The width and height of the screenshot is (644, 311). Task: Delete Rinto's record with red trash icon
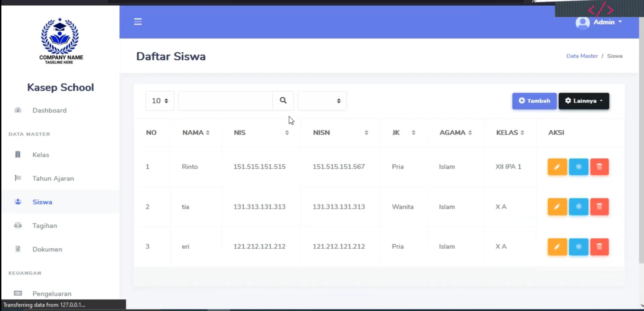pos(599,167)
